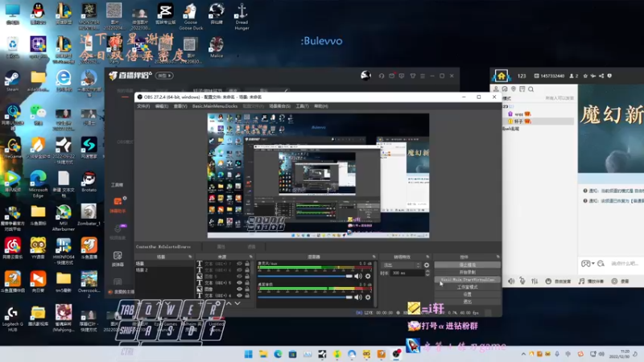Open File Explorer from taskbar
The image size is (644, 362).
263,354
